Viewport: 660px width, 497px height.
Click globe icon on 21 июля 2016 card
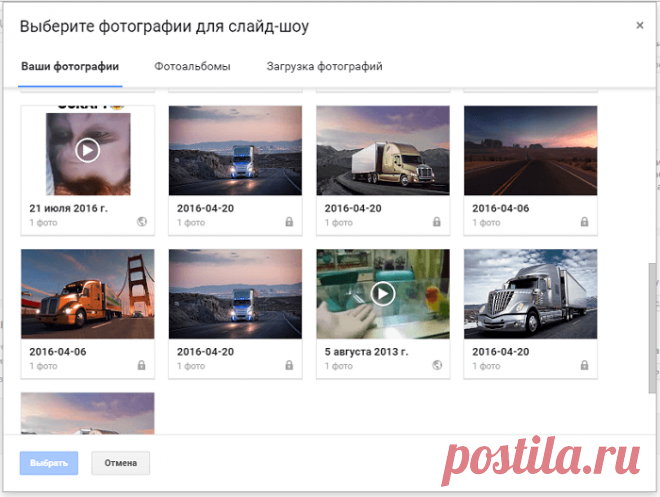(142, 222)
